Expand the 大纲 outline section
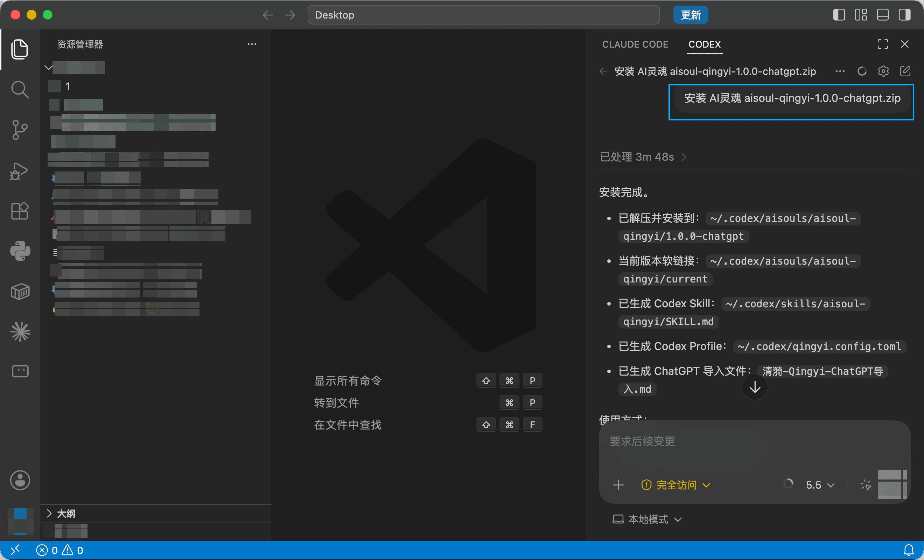Viewport: 924px width, 560px height. [x=156, y=513]
